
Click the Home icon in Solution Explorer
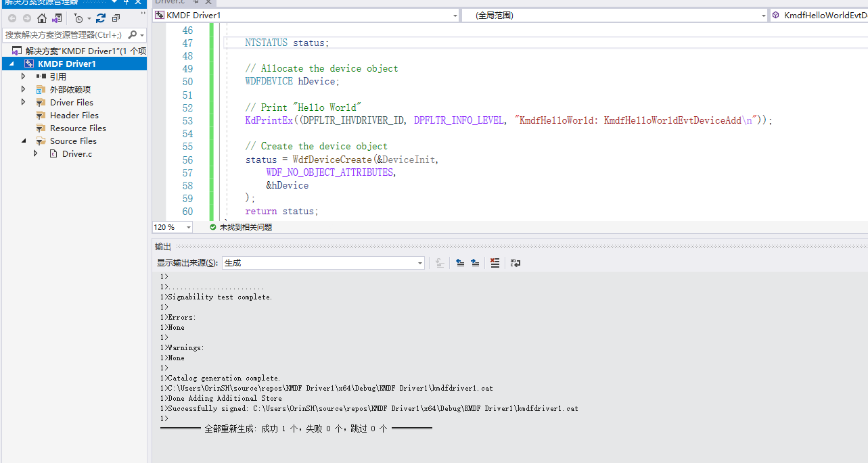[41, 18]
